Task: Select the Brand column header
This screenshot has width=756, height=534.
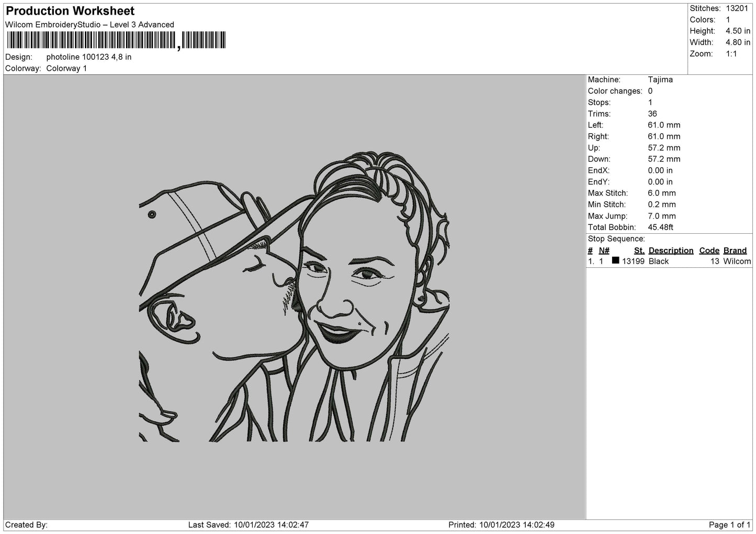Action: coord(735,251)
